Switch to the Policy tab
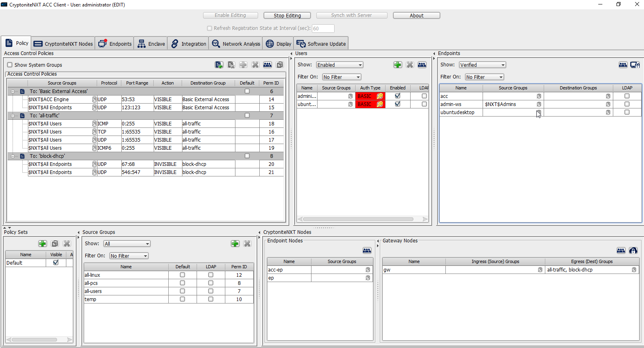Screen dimensions: 644x348 coord(16,43)
